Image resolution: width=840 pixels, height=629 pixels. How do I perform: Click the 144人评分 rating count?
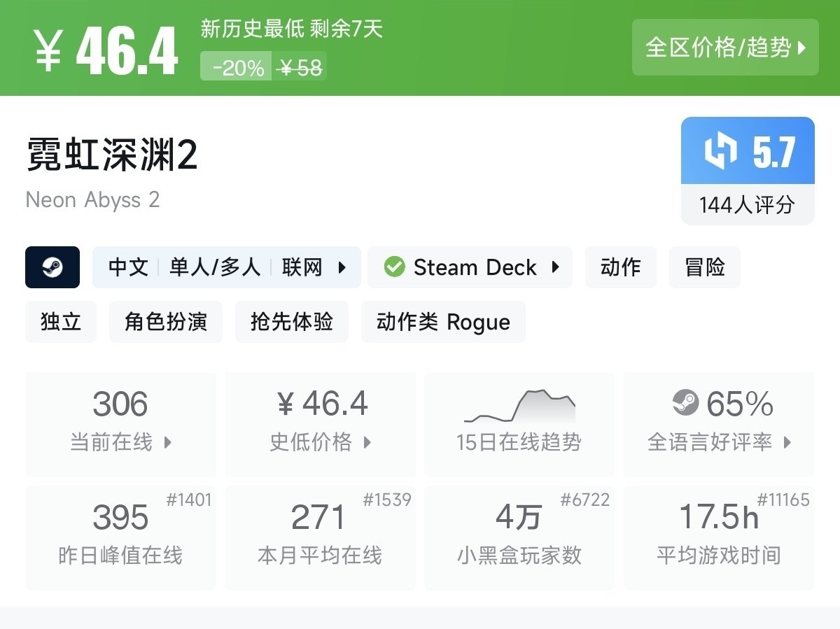coord(747,205)
